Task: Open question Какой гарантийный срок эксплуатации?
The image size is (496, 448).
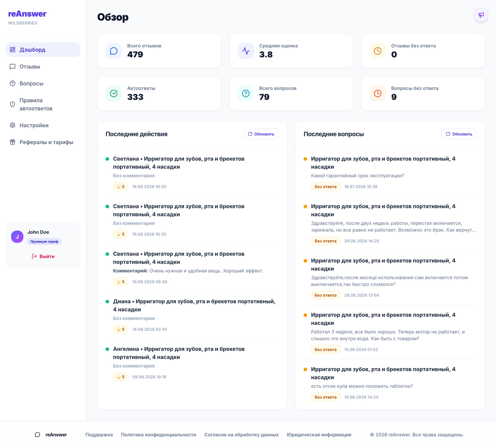Action: coord(390,173)
